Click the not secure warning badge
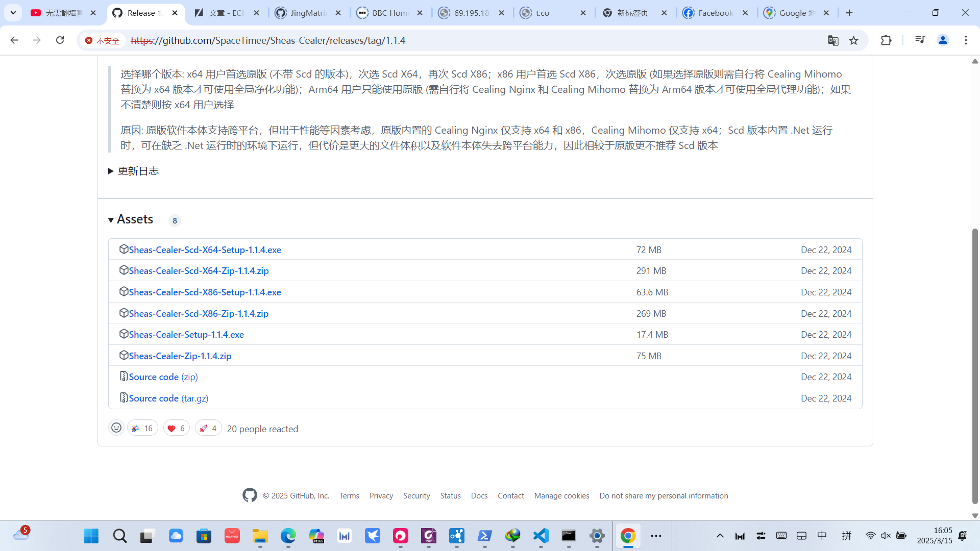 pos(102,40)
